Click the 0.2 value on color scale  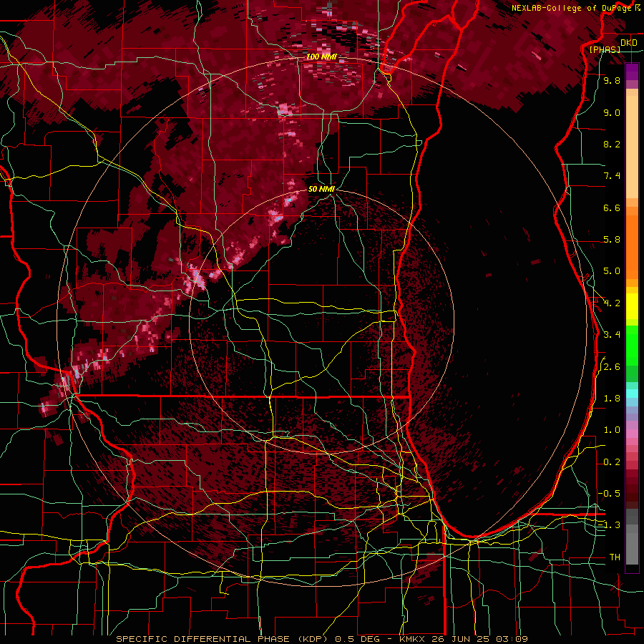point(612,462)
